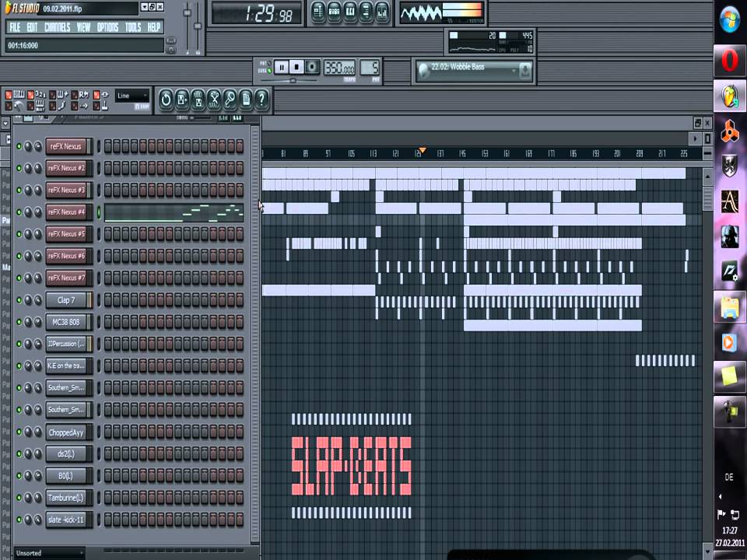Click the question-mark help shortcut icon
This screenshot has width=747, height=560.
[x=261, y=100]
